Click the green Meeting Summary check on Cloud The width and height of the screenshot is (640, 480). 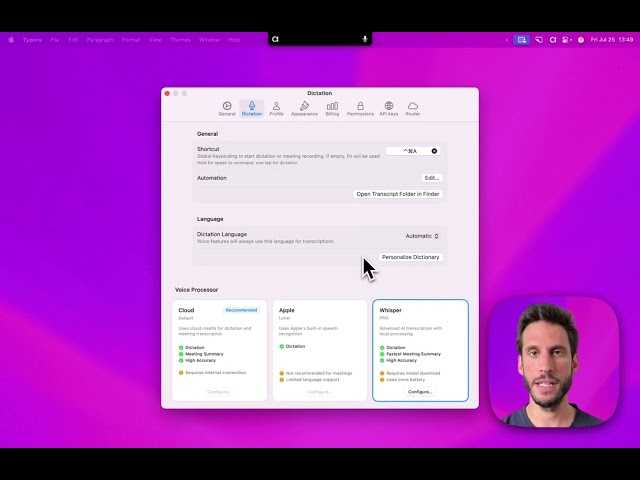coord(181,354)
